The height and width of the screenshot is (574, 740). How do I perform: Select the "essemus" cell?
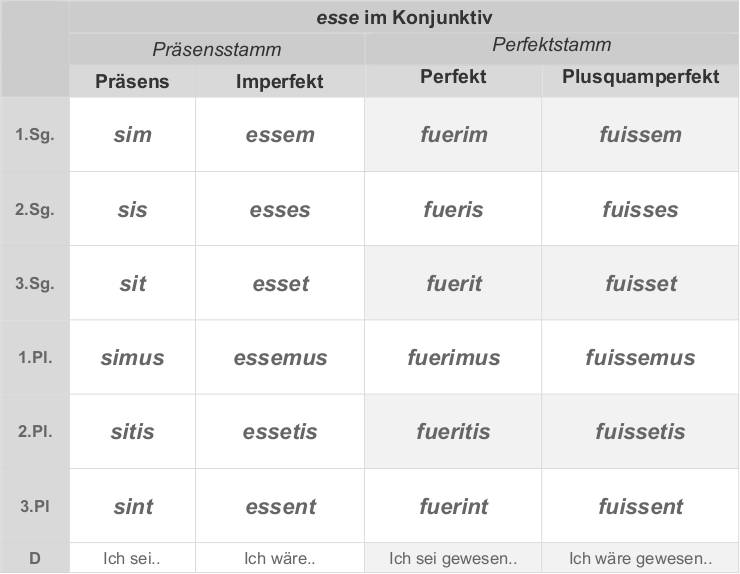click(280, 358)
